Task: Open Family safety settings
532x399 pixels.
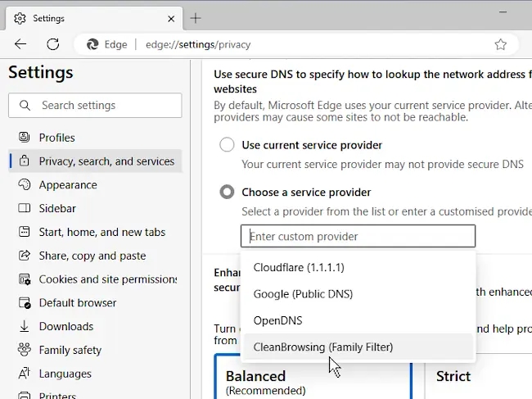Action: tap(95, 350)
